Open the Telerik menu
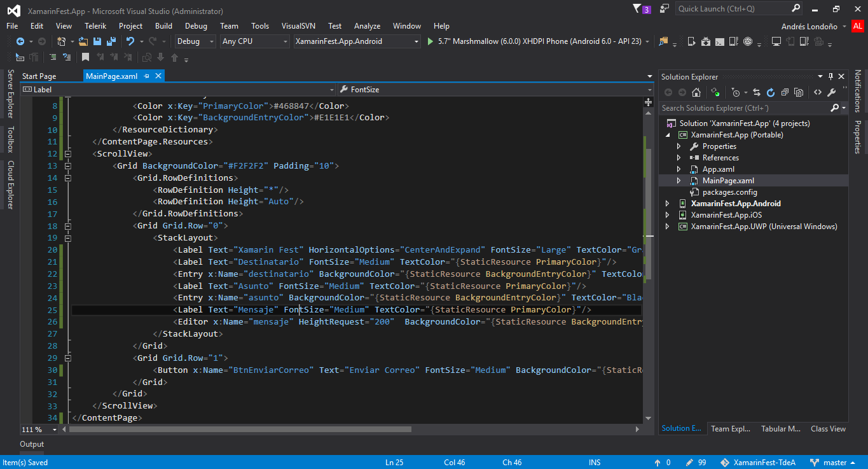This screenshot has width=868, height=469. 95,26
